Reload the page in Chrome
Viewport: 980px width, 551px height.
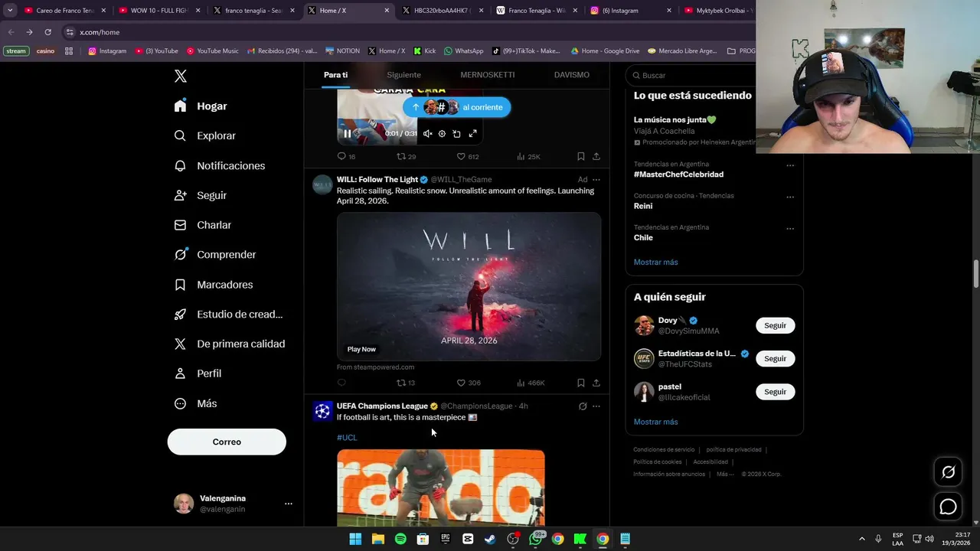(47, 32)
